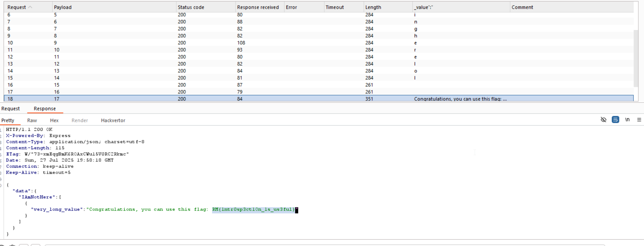The image size is (644, 246).
Task: Switch to Raw view
Action: 32,120
